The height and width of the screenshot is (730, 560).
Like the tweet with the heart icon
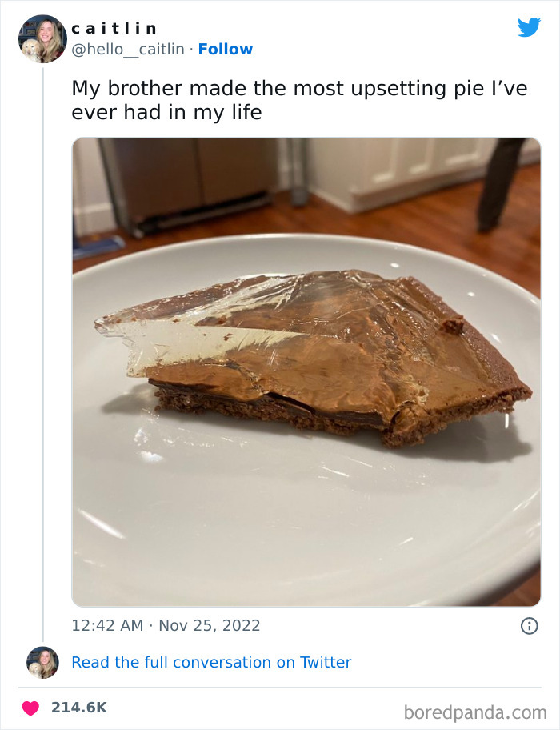tap(30, 708)
